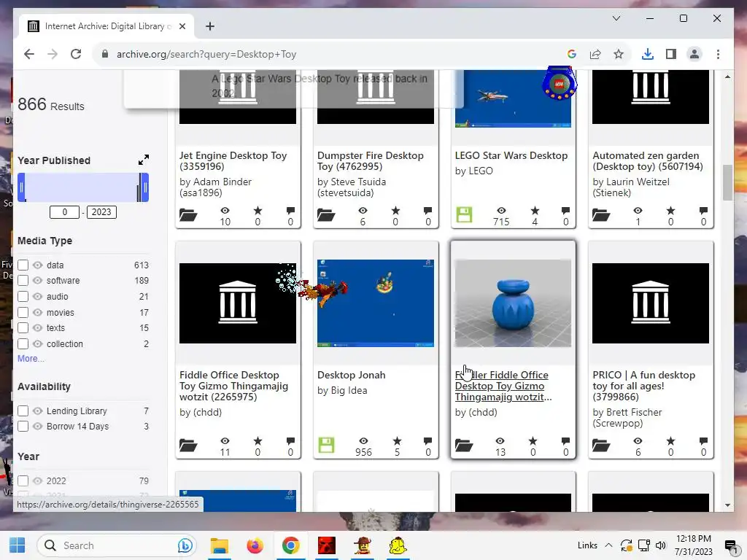Open File Explorer from the taskbar

[220, 545]
